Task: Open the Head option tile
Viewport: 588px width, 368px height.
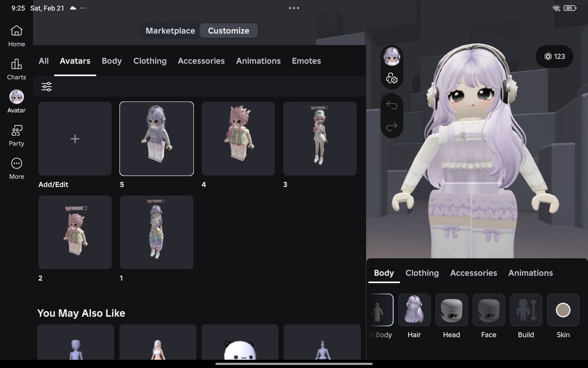Action: pos(451,310)
